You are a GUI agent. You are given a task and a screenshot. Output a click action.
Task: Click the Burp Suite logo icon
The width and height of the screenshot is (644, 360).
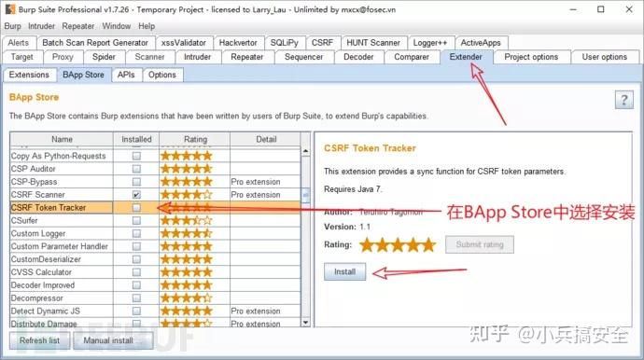pyautogui.click(x=10, y=9)
